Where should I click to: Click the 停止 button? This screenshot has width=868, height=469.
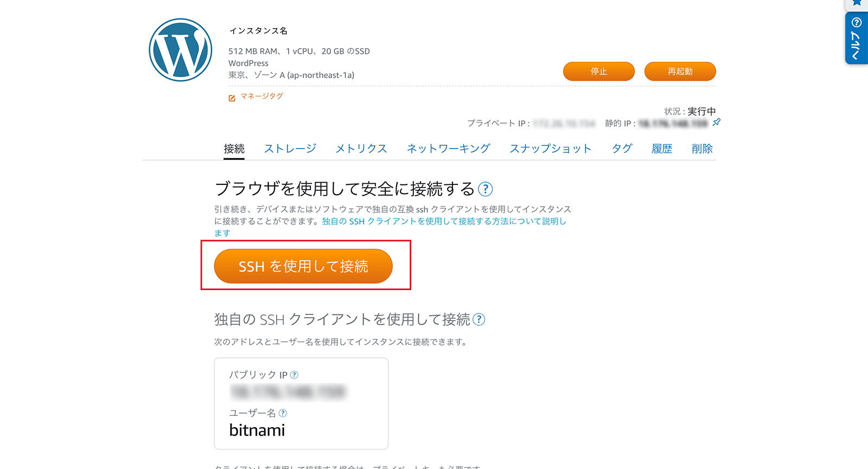tap(599, 72)
